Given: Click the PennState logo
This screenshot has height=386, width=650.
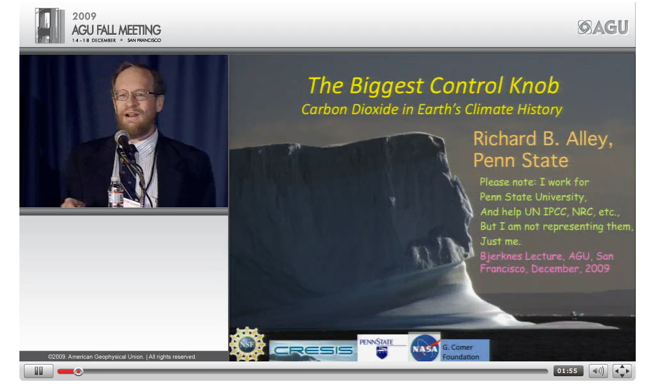Looking at the screenshot, I should click(382, 348).
